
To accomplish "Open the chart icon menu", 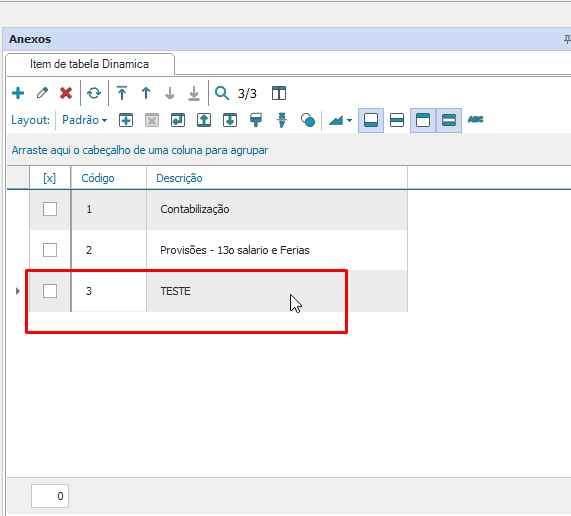I will [x=340, y=120].
